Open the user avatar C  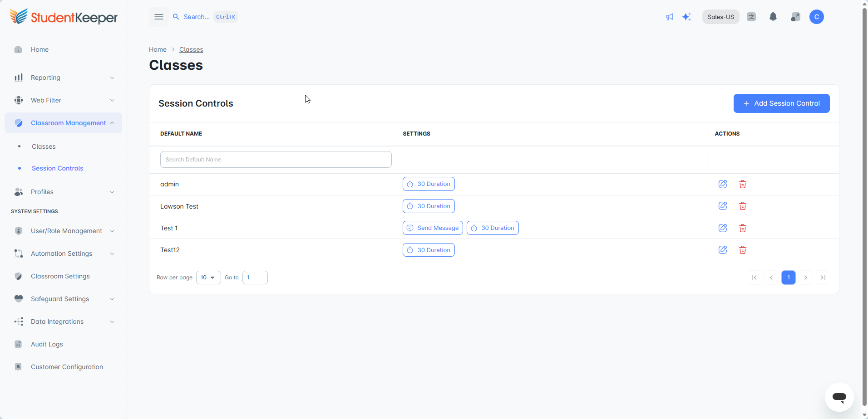point(817,17)
